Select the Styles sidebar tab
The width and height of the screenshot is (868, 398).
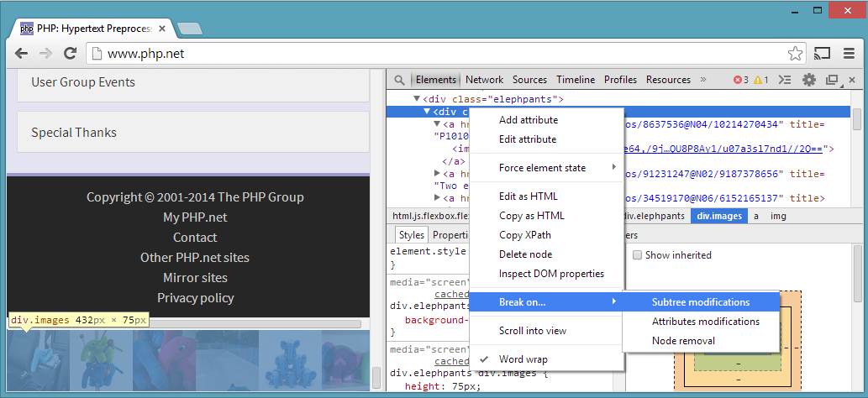[x=411, y=235]
